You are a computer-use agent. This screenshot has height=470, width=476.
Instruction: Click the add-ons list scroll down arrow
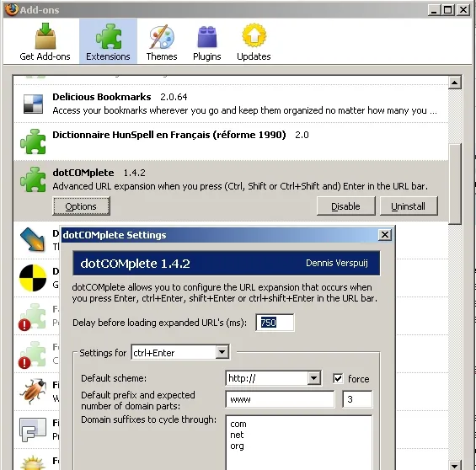[454, 465]
